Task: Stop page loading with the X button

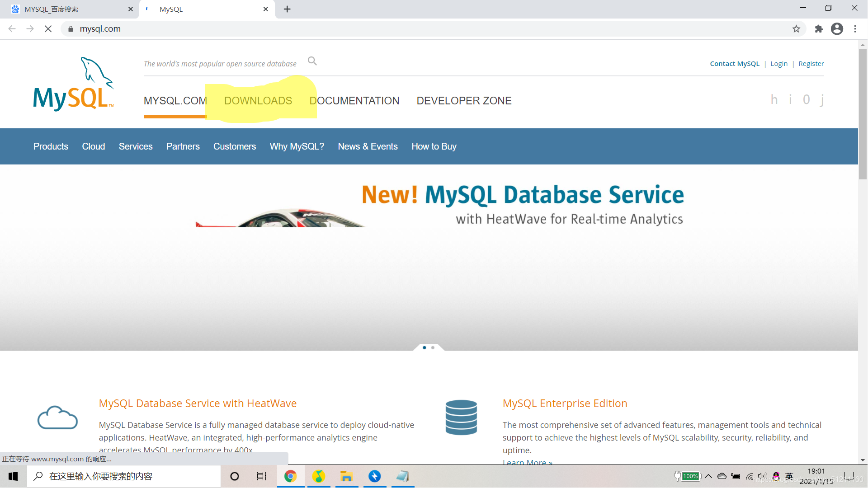Action: (x=48, y=29)
